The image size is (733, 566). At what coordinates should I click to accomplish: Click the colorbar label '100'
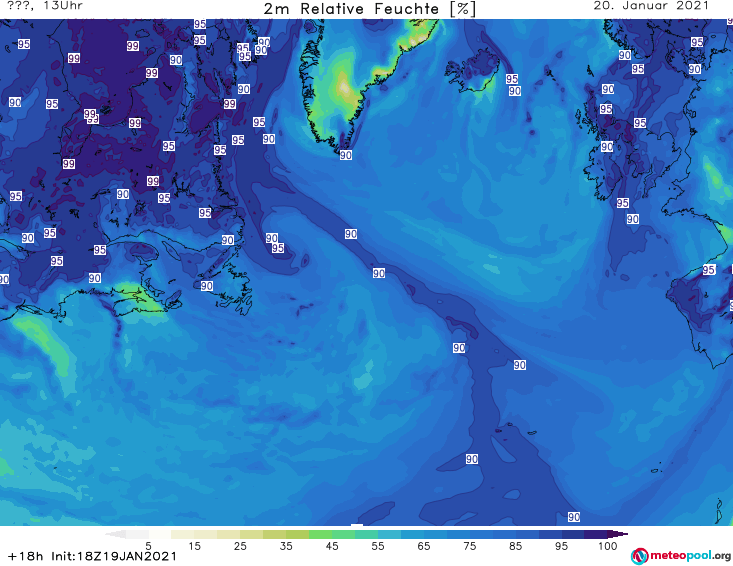pyautogui.click(x=608, y=546)
